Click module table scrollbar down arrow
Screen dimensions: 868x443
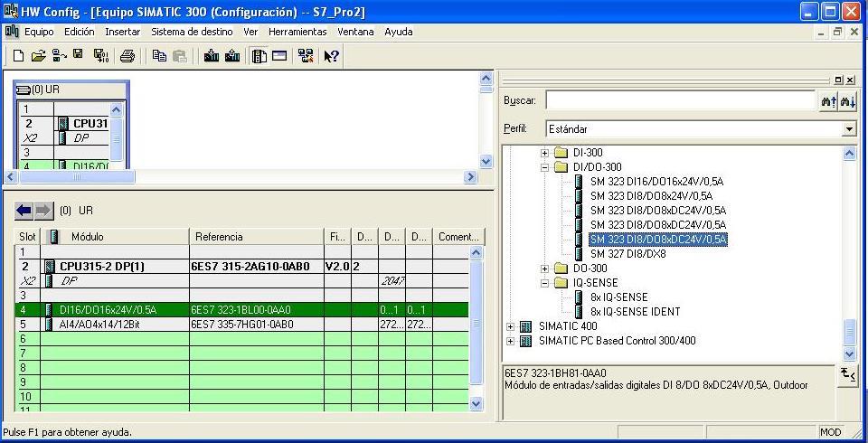(476, 404)
